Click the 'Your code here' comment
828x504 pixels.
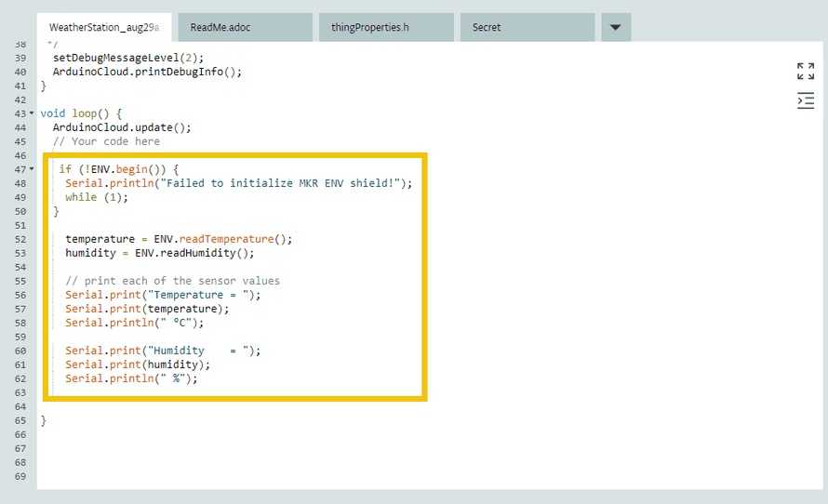pyautogui.click(x=106, y=141)
